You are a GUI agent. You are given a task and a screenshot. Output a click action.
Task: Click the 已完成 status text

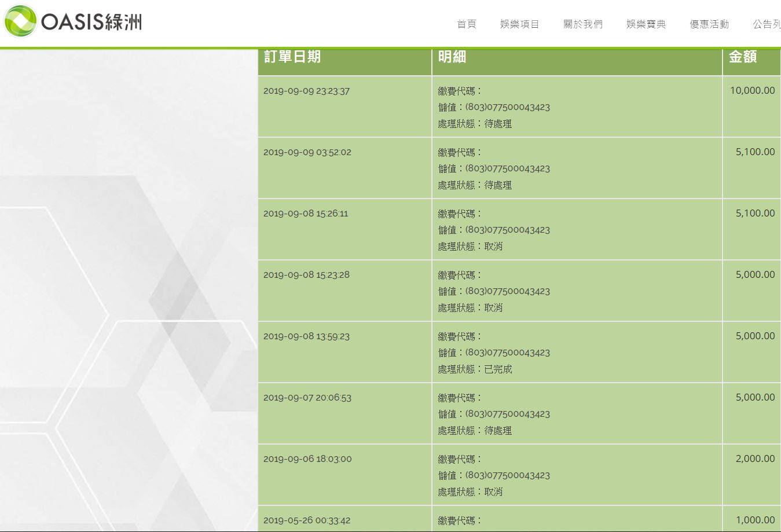pos(498,369)
